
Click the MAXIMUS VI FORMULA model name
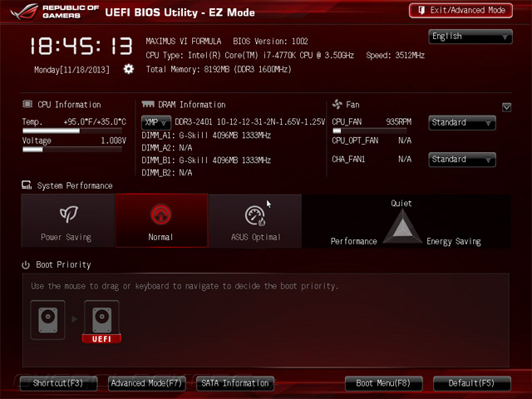point(184,42)
